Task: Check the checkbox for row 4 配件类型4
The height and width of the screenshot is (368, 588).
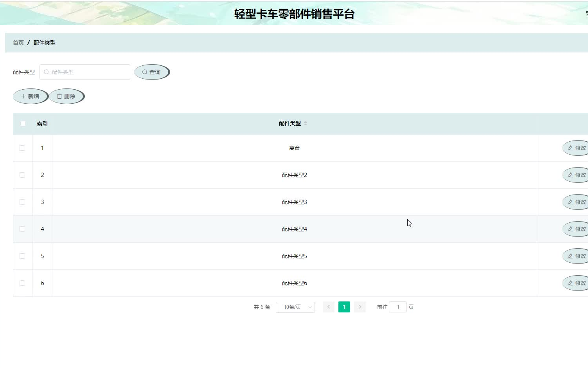Action: tap(22, 229)
